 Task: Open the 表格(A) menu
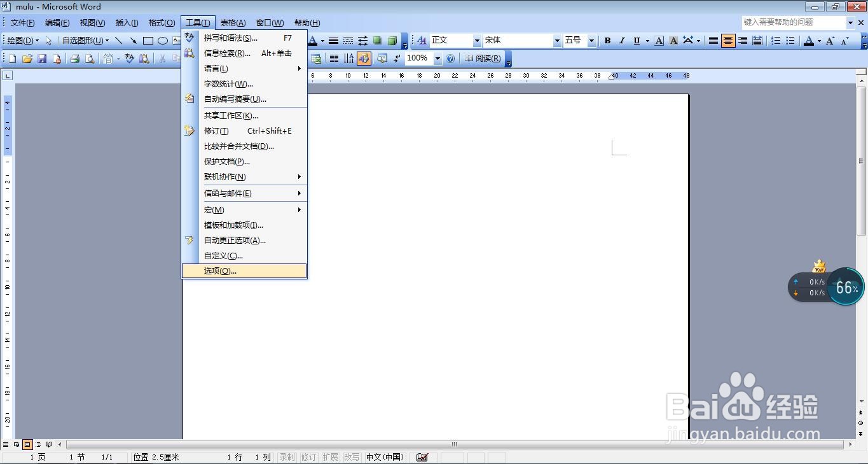coord(233,23)
